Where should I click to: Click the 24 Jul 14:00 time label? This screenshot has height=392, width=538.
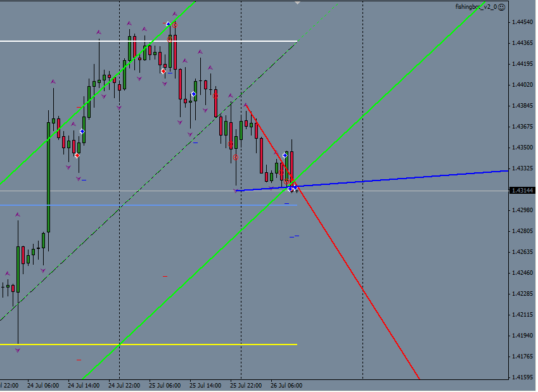tap(84, 386)
